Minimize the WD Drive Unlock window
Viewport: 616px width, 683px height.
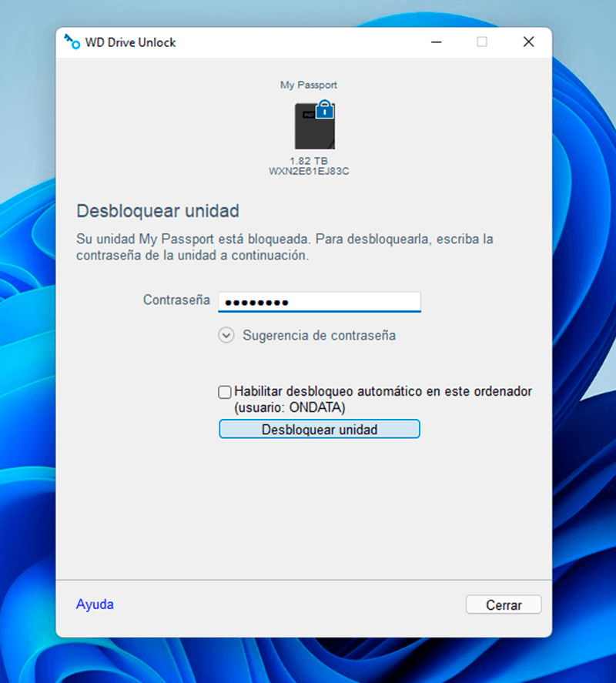click(437, 42)
